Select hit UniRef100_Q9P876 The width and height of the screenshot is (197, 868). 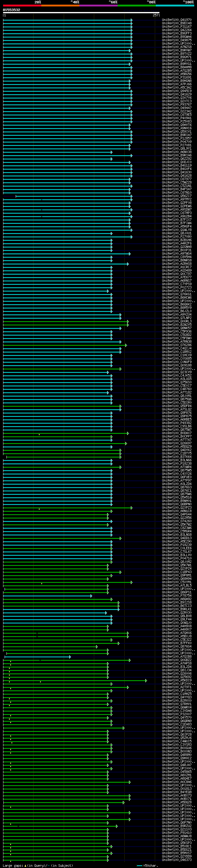point(177,412)
